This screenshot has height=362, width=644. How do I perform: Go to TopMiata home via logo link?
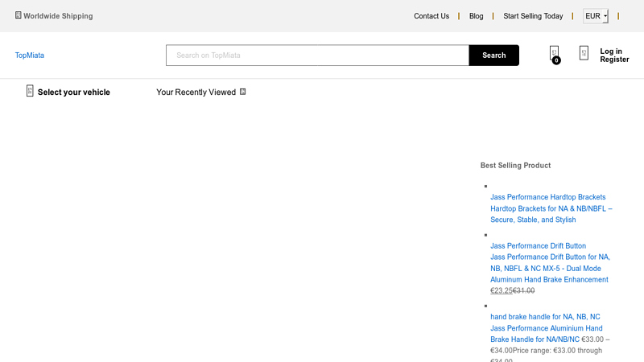pos(30,56)
